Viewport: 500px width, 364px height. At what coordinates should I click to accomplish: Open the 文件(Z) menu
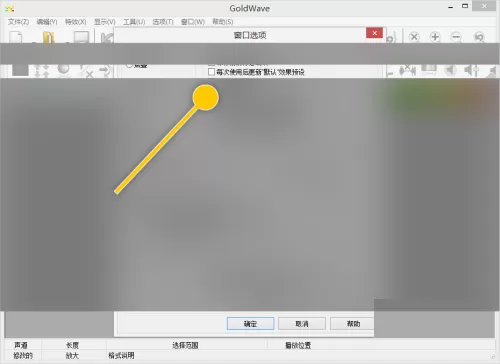19,22
